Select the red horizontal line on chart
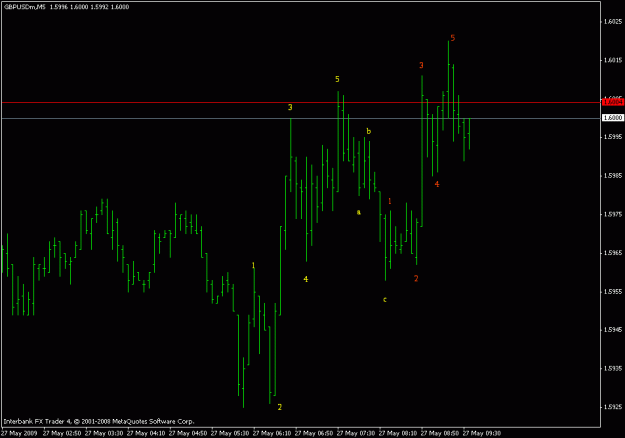 point(301,102)
